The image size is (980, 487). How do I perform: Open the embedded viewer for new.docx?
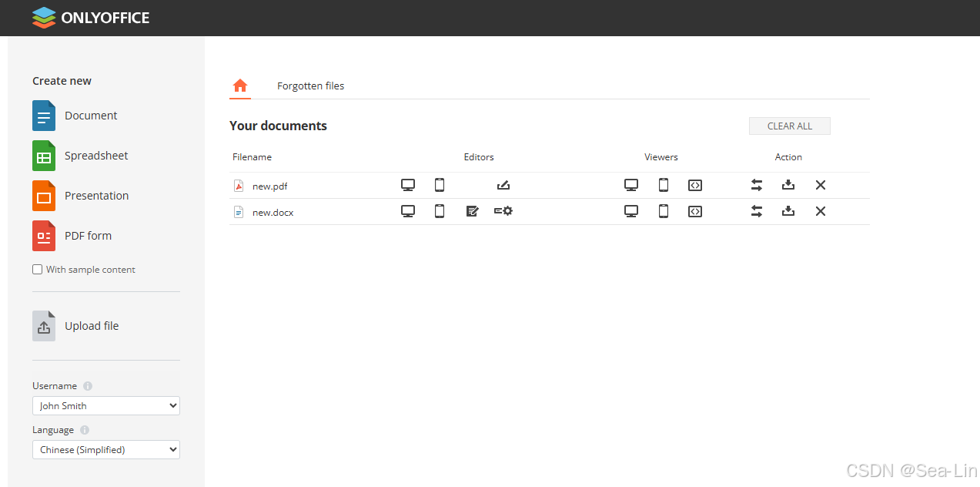695,211
